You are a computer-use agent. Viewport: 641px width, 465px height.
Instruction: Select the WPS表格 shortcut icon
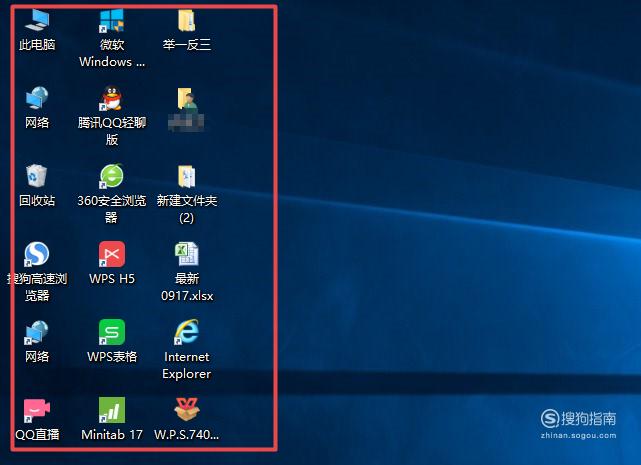(112, 332)
